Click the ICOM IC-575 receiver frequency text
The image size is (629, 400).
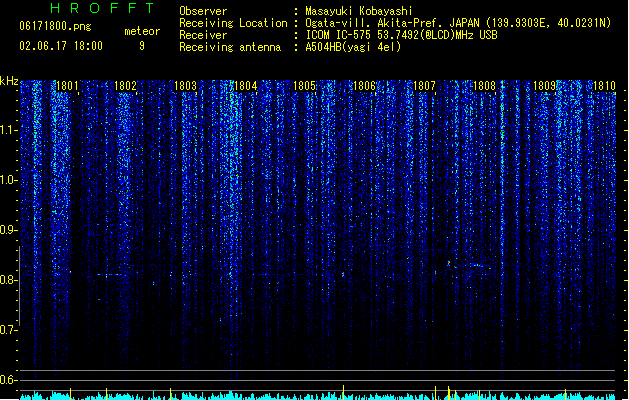402,35
